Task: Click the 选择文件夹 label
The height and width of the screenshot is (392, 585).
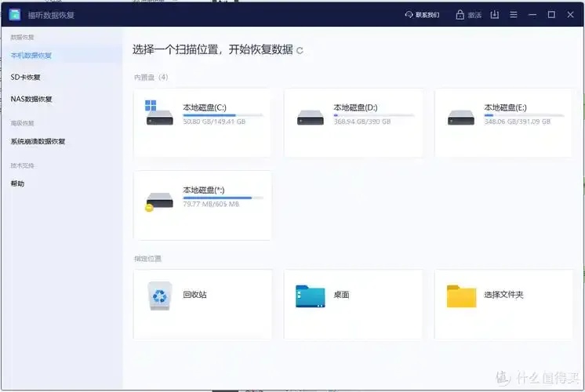Action: (x=503, y=295)
